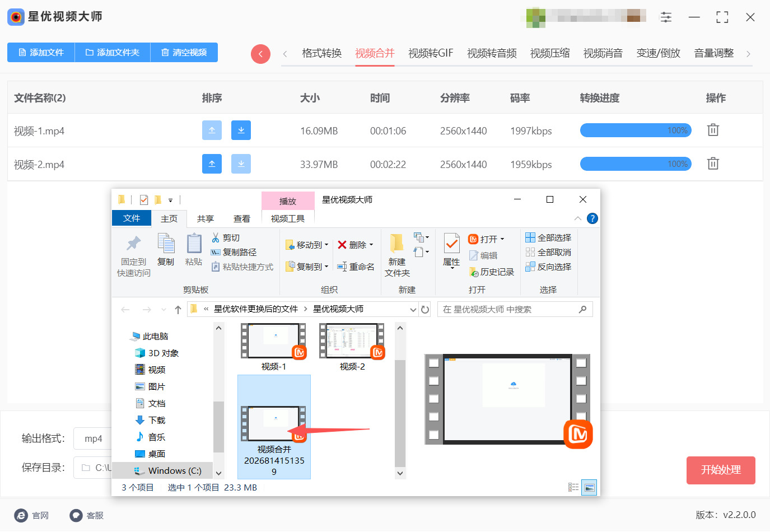
Task: Open the 官网 website icon
Action: click(x=21, y=516)
